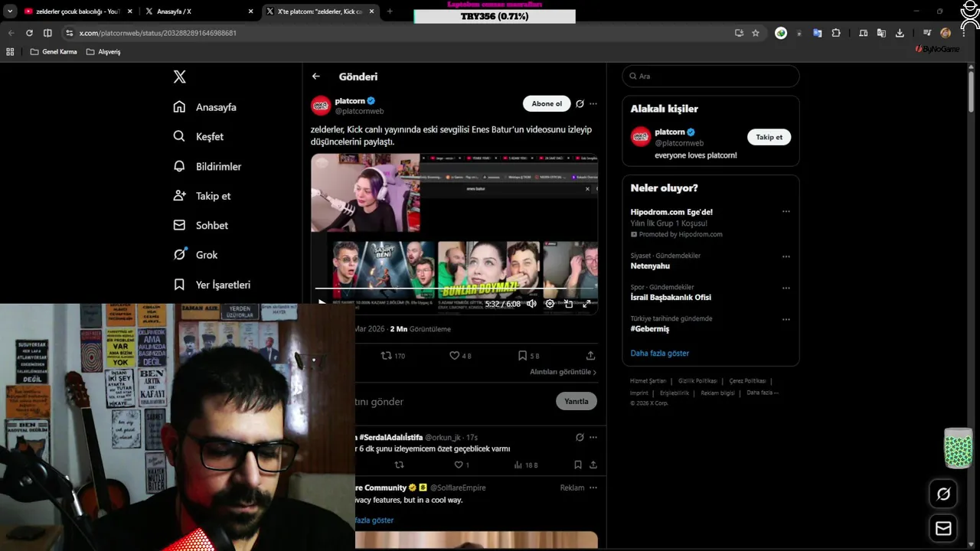The image size is (980, 551).
Task: Open the Genel Karma bookmarks folder
Action: point(54,51)
